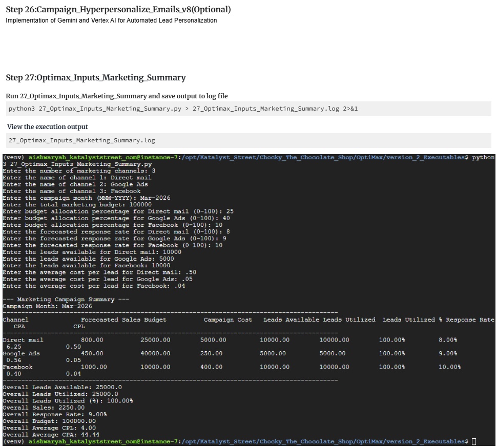Click the 'Campaign Month: Mar-2026' summary line
The width and height of the screenshot is (497, 448).
[48, 306]
